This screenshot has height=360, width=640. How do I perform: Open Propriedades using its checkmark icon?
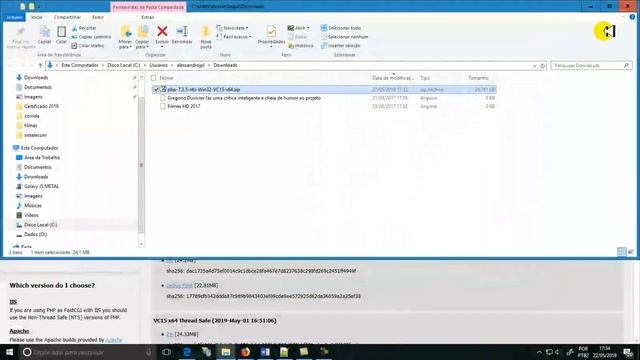coord(271,31)
